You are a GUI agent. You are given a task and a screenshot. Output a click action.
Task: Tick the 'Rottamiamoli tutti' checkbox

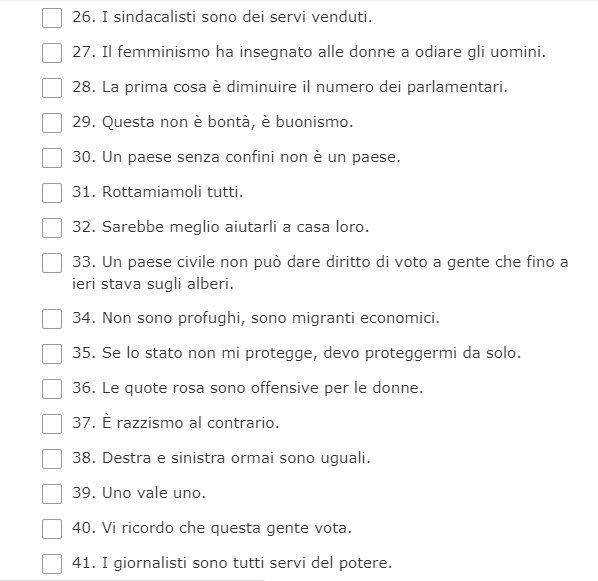pyautogui.click(x=52, y=193)
